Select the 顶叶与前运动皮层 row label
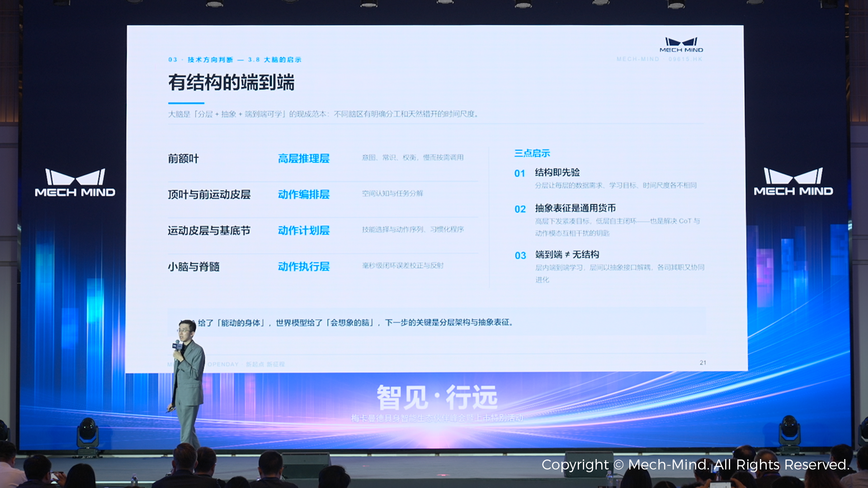Viewport: 868px width, 488px height. tap(209, 194)
